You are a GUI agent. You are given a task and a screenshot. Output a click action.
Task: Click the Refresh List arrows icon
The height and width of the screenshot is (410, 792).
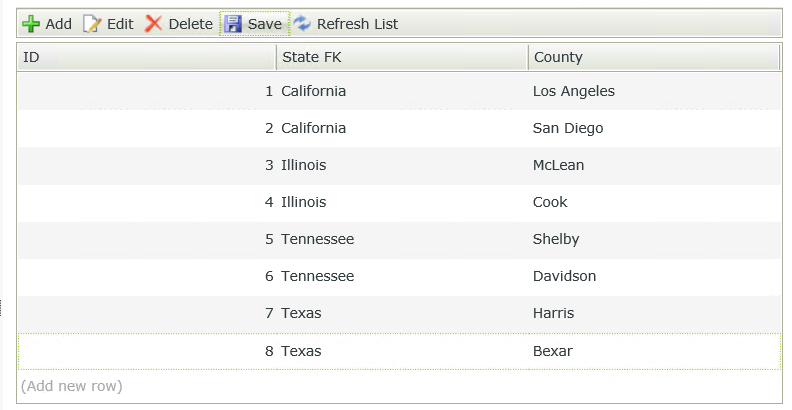pyautogui.click(x=302, y=24)
